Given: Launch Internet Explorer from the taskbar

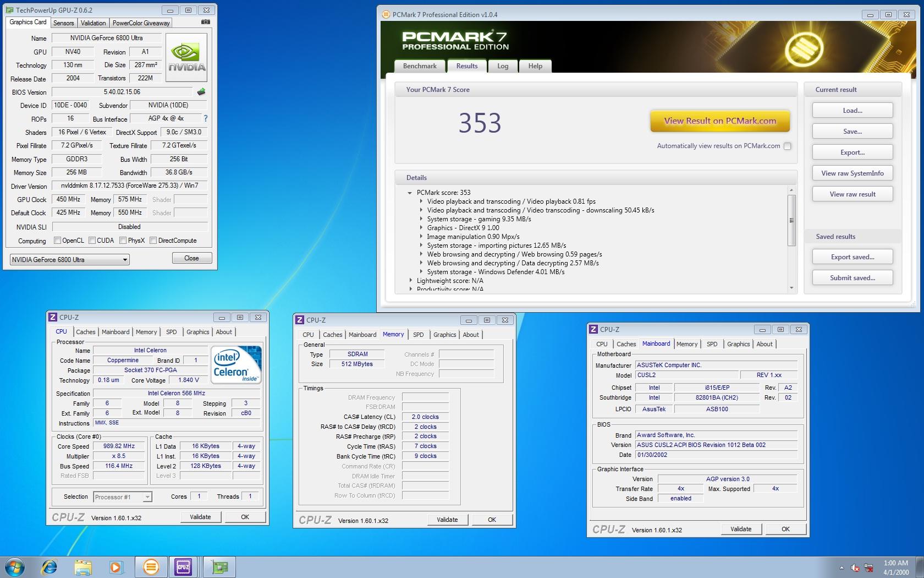Looking at the screenshot, I should pyautogui.click(x=50, y=566).
